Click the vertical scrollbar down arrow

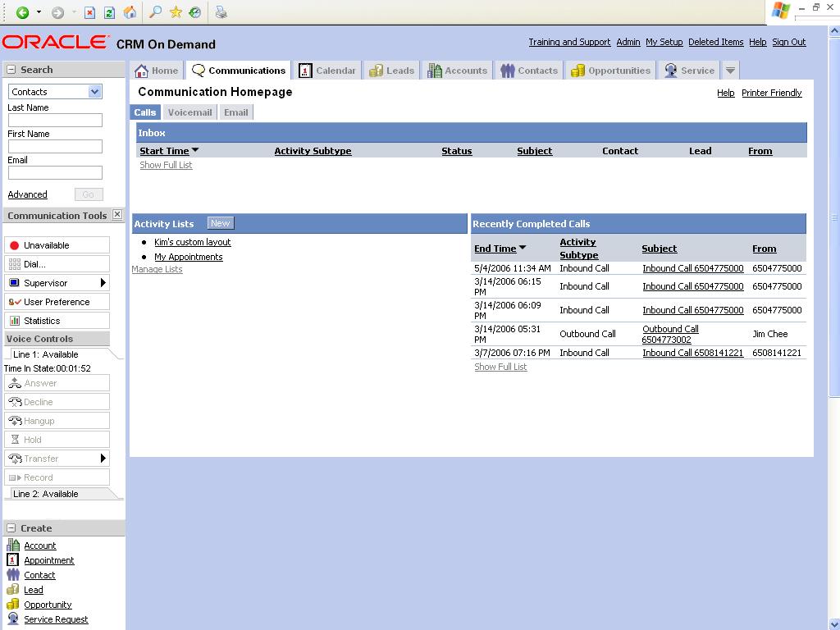[x=834, y=623]
